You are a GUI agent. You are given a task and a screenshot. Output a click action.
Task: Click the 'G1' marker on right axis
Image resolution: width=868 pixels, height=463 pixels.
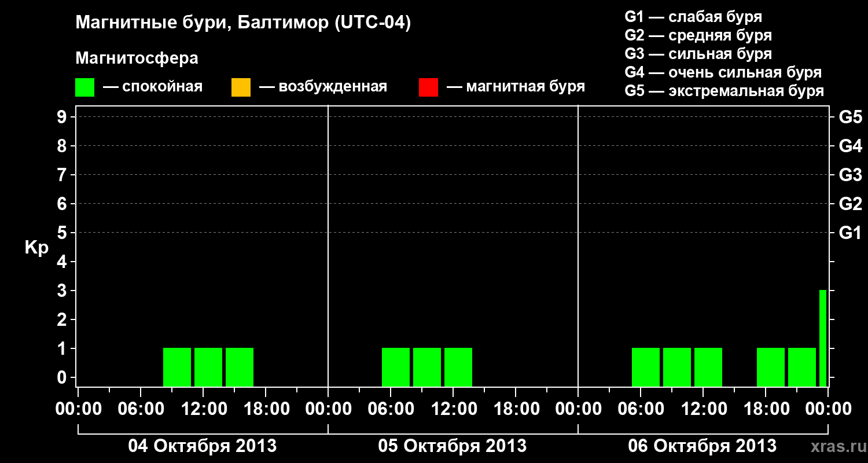pyautogui.click(x=850, y=233)
